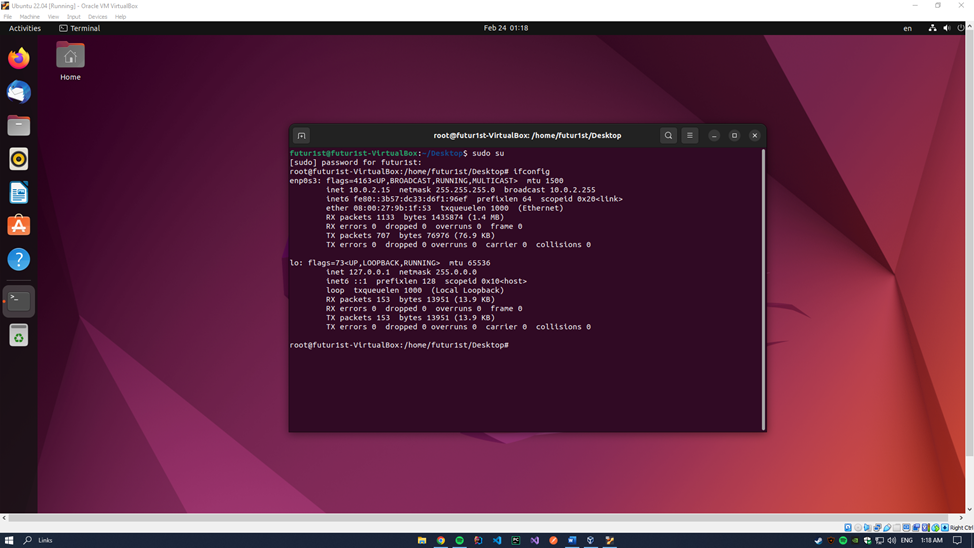Click the VirtualBox hard disk activity indicator

pyautogui.click(x=848, y=527)
